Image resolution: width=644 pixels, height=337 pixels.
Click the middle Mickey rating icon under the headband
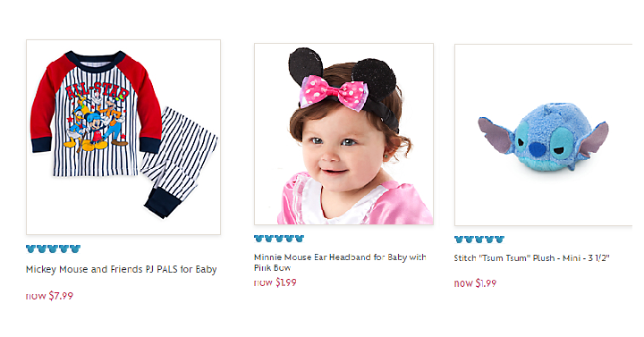(x=279, y=239)
